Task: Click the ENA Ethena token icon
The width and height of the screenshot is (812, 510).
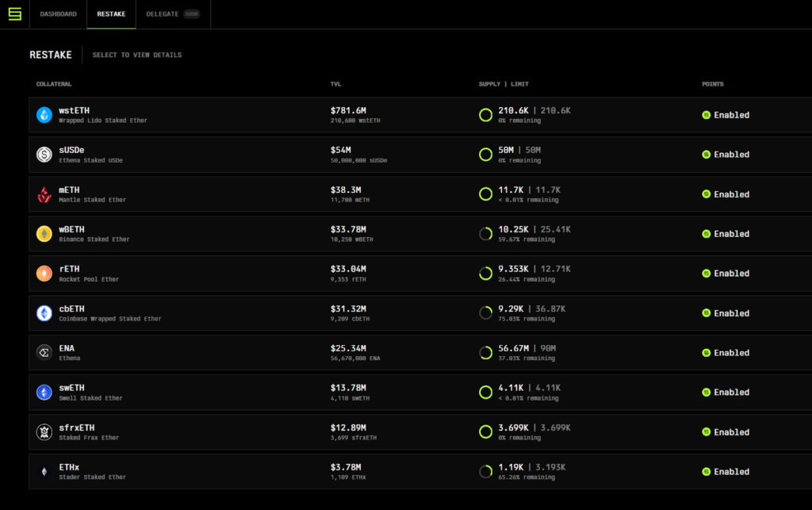Action: coord(44,353)
